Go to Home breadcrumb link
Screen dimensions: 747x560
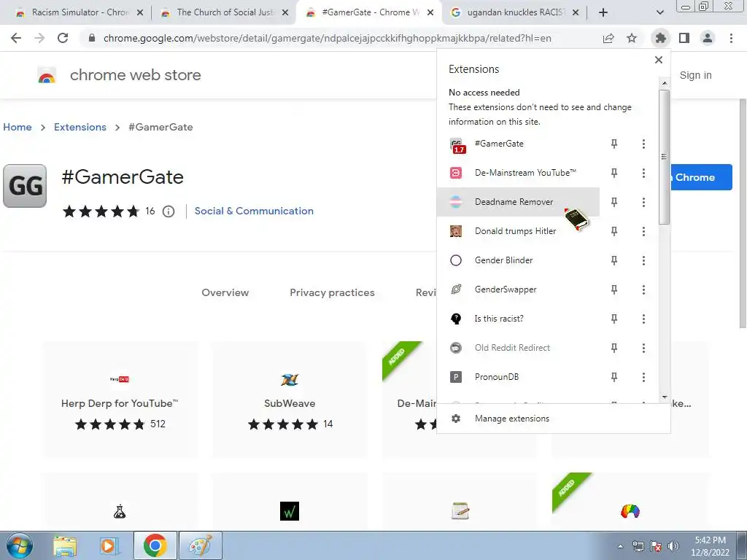click(x=18, y=127)
